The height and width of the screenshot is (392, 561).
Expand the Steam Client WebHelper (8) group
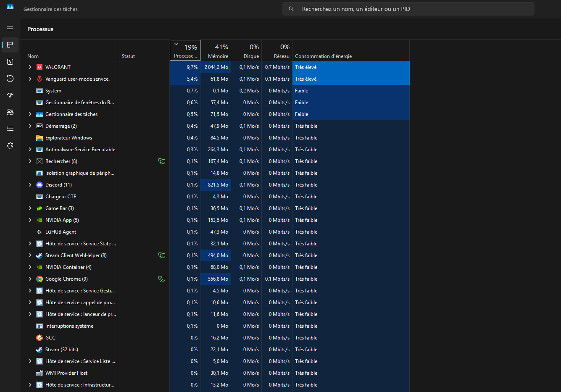coord(30,255)
